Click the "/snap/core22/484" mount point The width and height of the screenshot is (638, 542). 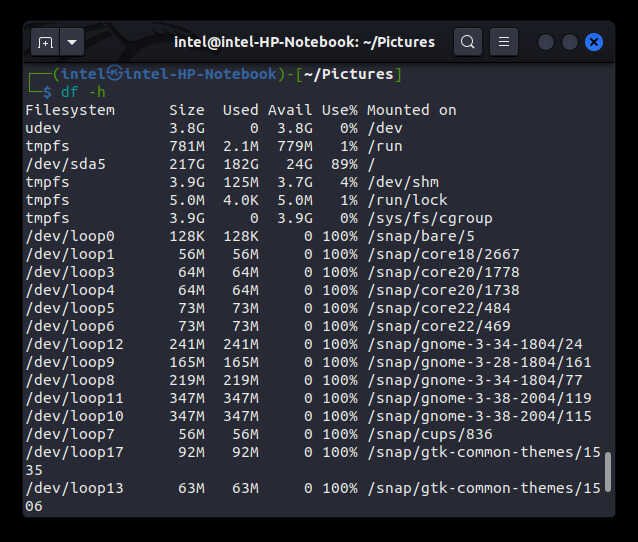(x=439, y=308)
